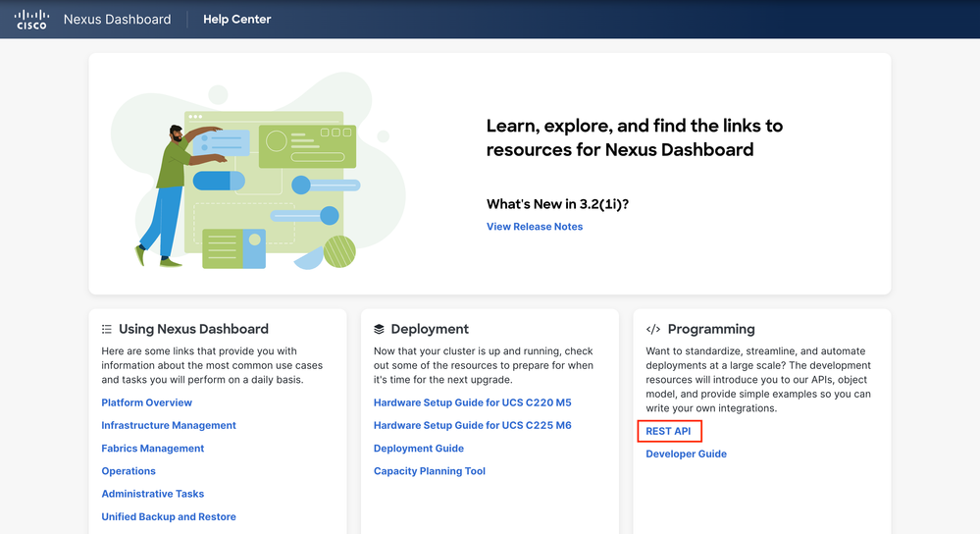
Task: Open Hardware Setup Guide for UCS C220 M5
Action: [x=473, y=402]
